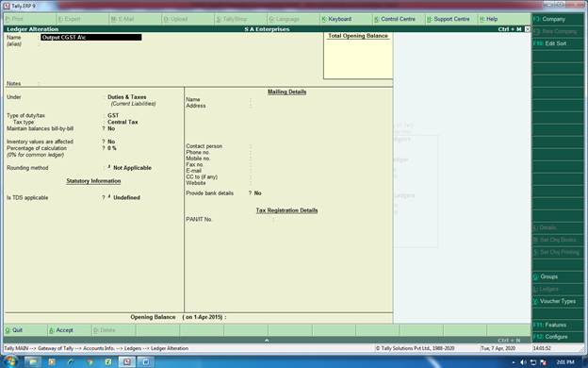Click the Tally app icon in title bar

tap(7, 6)
